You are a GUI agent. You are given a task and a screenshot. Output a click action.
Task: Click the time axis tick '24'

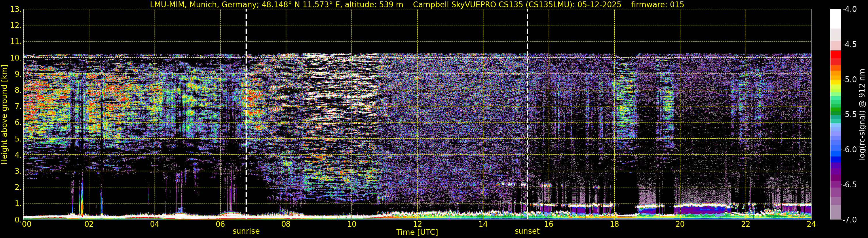(x=811, y=224)
